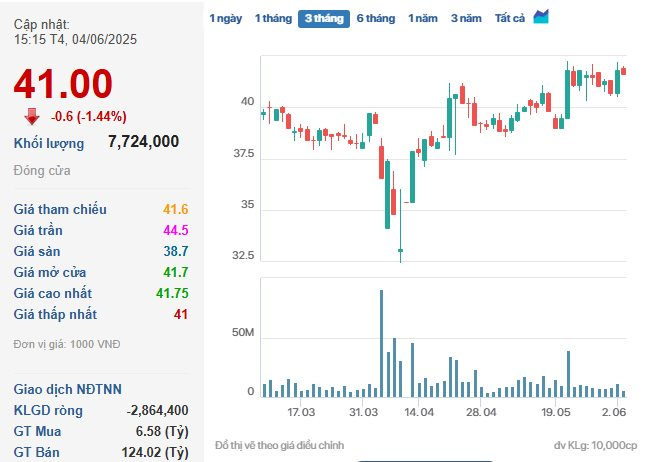
Task: Click the large 41.00 current price
Action: tap(63, 84)
